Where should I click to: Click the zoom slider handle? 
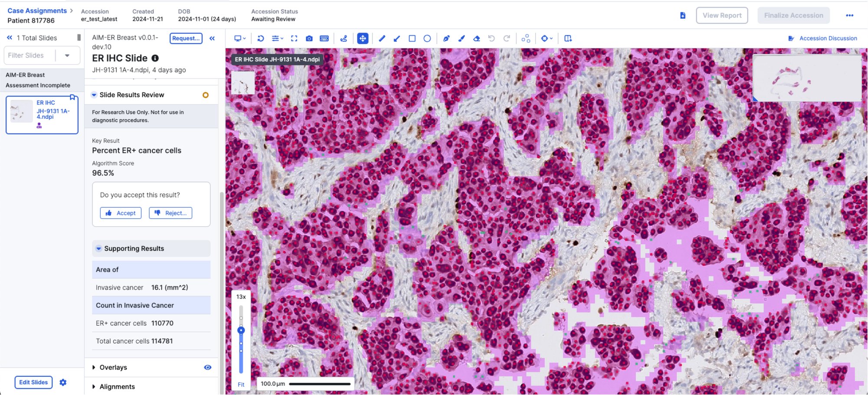(x=241, y=330)
